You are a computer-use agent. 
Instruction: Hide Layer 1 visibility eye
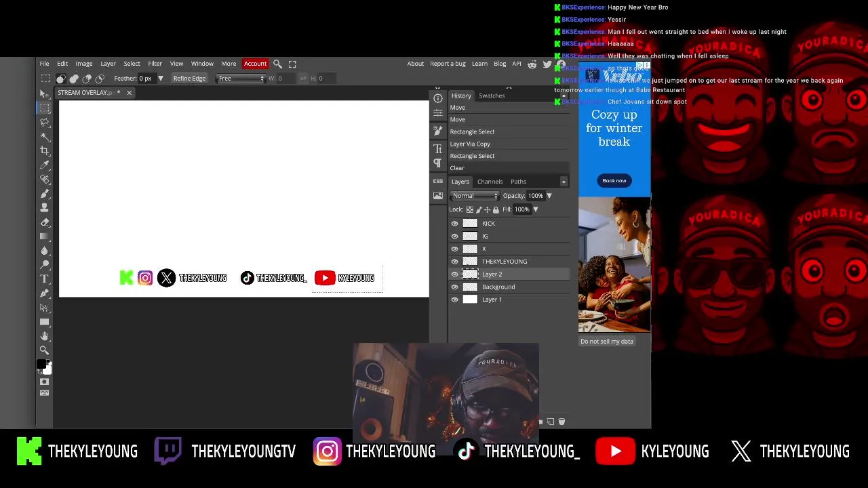[455, 300]
